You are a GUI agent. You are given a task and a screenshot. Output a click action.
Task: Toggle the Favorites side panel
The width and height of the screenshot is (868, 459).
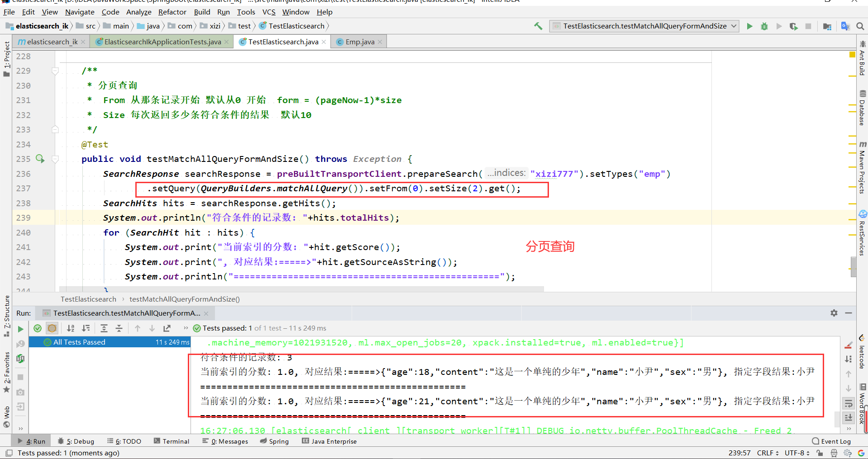6,372
